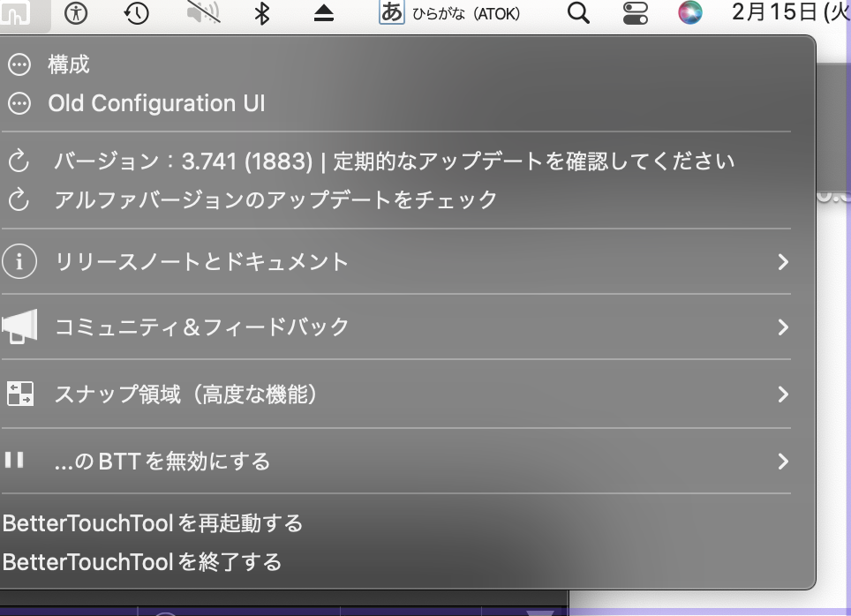Open Spotlight search magnifier icon
Image resolution: width=851 pixels, height=616 pixels.
click(x=578, y=12)
